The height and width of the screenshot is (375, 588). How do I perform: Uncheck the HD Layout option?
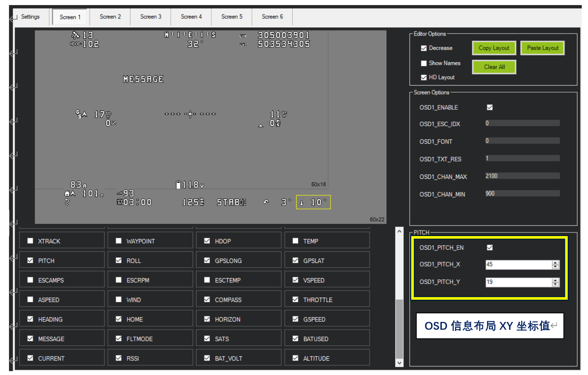(424, 78)
